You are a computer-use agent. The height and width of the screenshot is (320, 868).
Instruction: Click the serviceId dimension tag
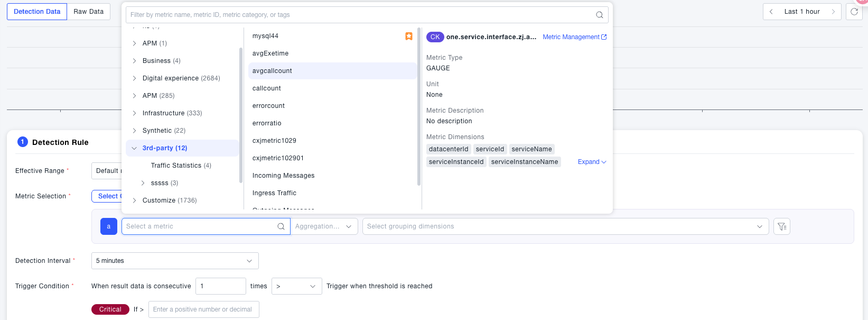click(490, 149)
